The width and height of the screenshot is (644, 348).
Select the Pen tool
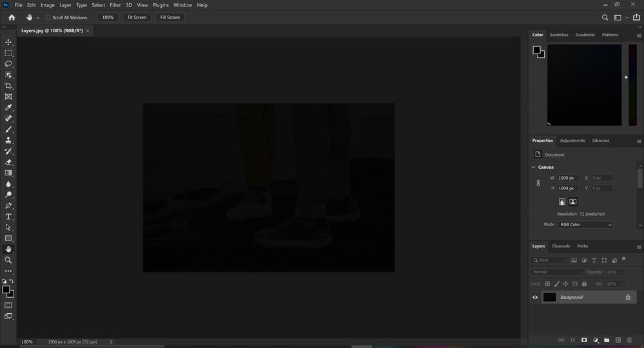[8, 206]
